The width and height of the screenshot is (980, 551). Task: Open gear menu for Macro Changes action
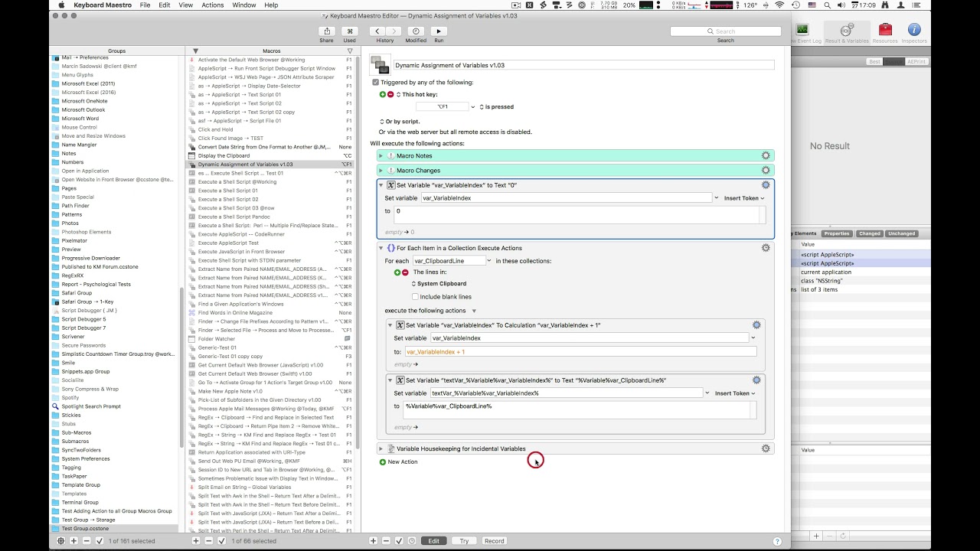766,170
